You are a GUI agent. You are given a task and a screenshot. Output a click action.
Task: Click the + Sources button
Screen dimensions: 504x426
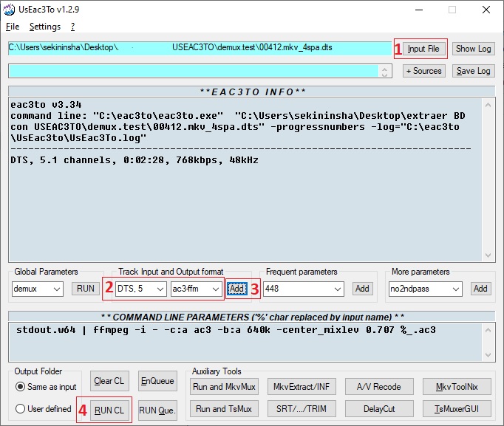pos(424,71)
